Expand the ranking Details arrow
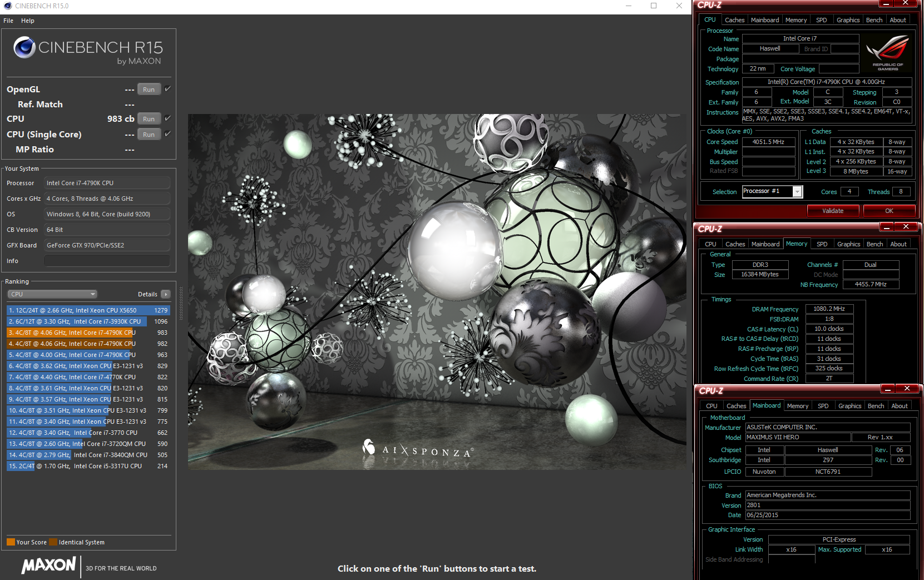This screenshot has height=580, width=924. tap(166, 294)
